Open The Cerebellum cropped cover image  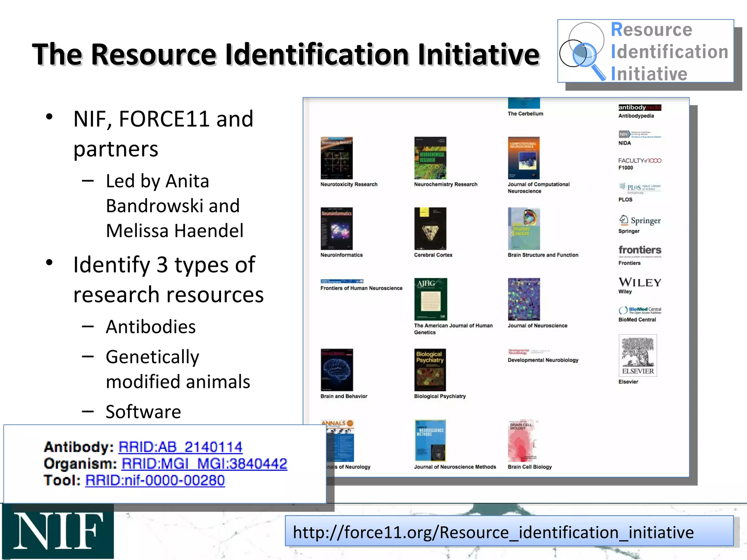click(x=524, y=103)
